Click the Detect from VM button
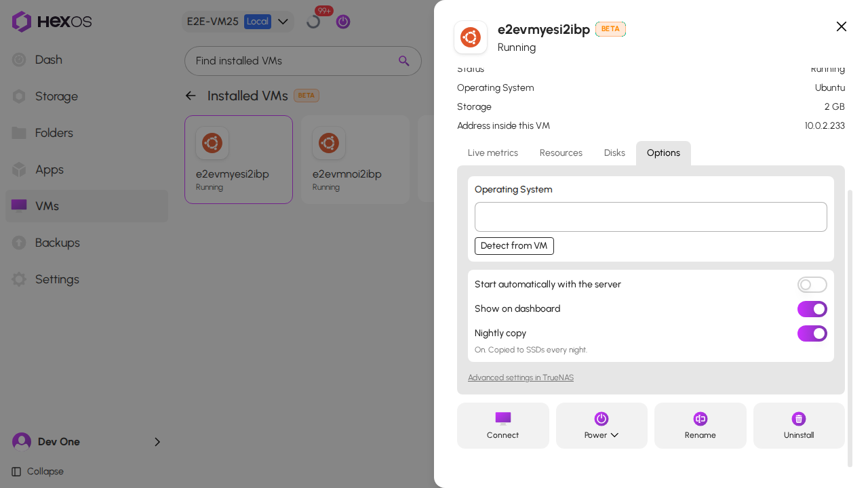This screenshot has height=488, width=868. point(514,246)
